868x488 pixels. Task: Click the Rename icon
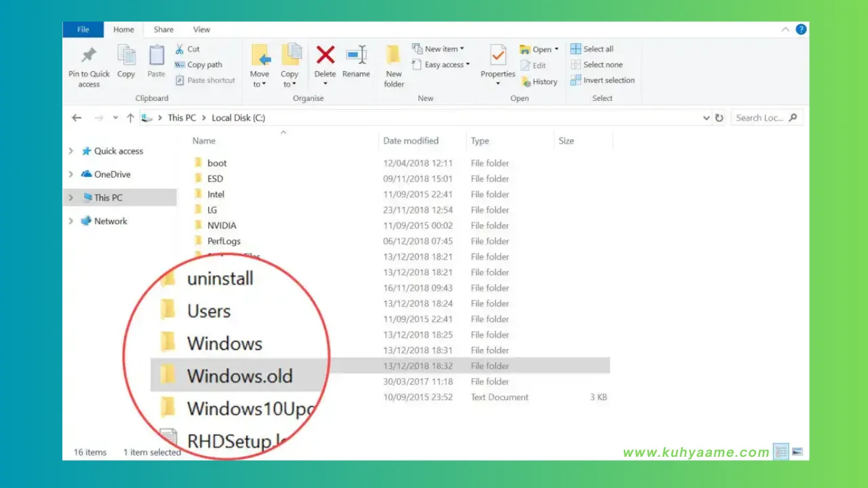[x=356, y=55]
